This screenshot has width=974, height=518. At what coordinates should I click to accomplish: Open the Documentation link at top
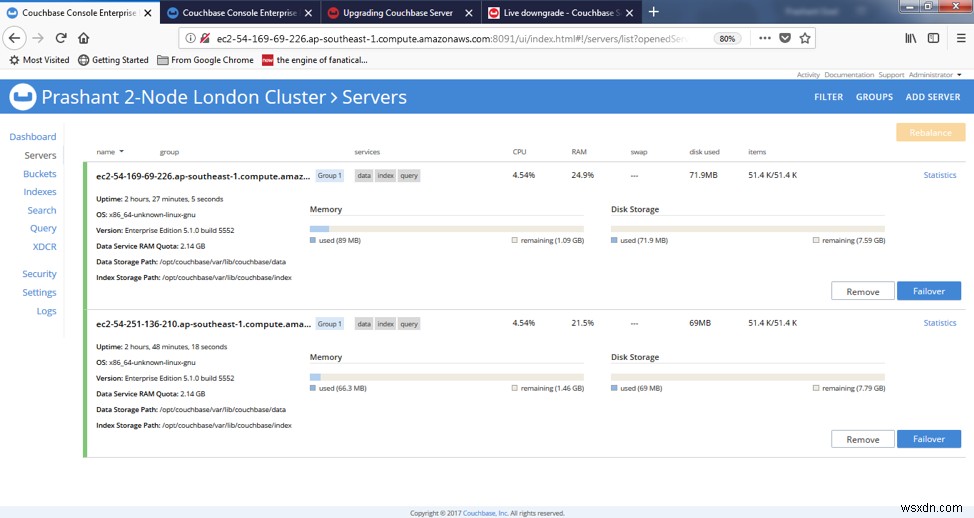[849, 75]
